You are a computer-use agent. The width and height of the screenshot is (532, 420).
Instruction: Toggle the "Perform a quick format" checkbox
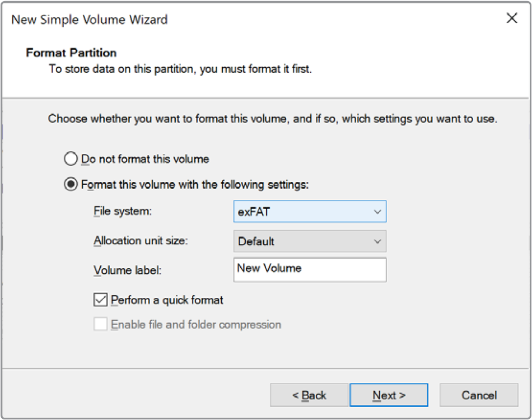click(101, 300)
